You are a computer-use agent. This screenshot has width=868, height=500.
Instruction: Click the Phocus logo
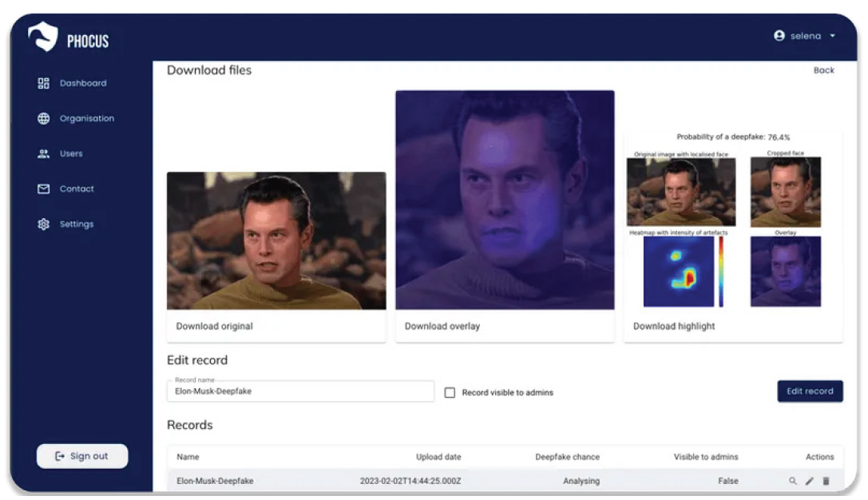[68, 38]
